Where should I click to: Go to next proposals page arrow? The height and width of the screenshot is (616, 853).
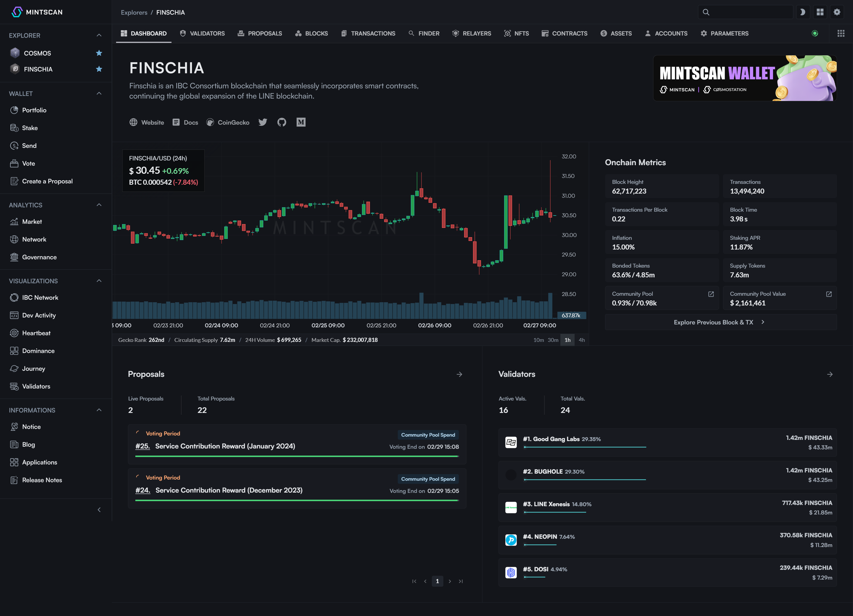449,581
